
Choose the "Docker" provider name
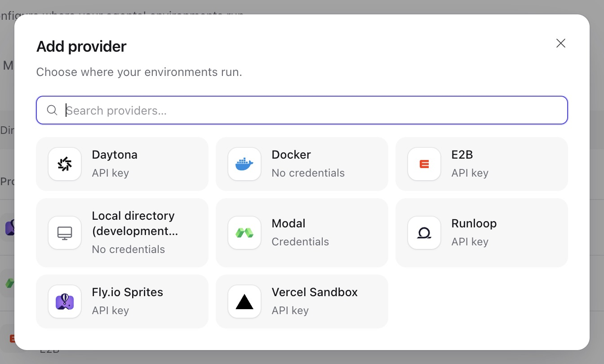[291, 155]
